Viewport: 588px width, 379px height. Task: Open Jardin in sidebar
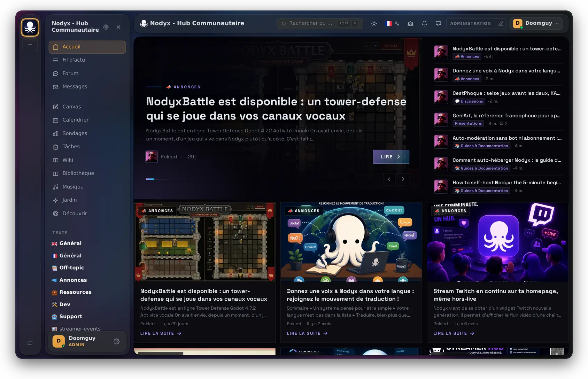pos(87,200)
